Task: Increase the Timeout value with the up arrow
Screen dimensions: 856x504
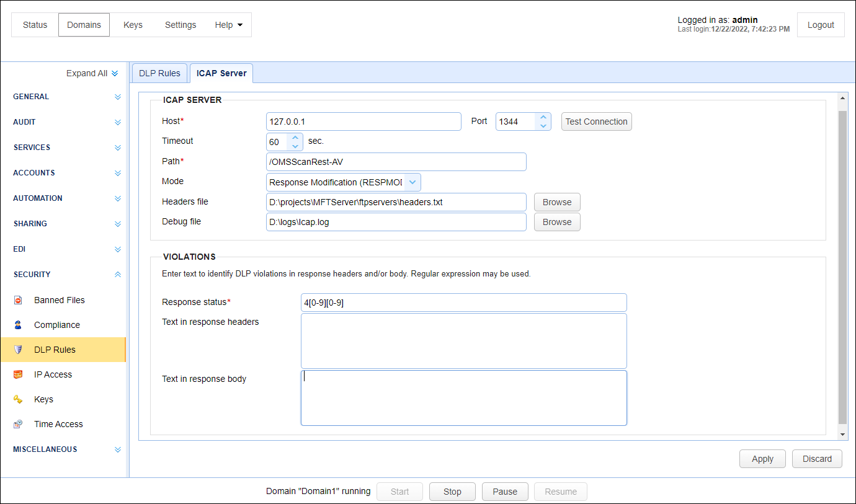Action: 295,137
